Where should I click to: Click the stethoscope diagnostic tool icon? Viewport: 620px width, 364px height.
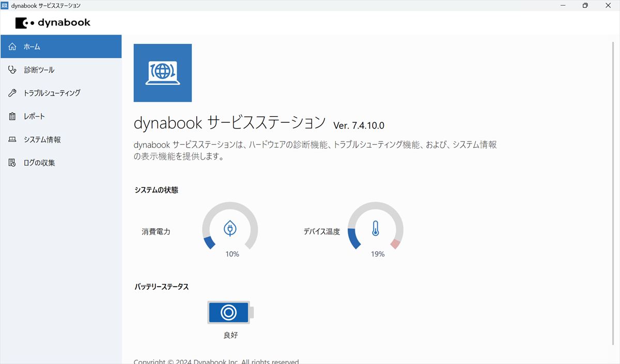[x=13, y=70]
